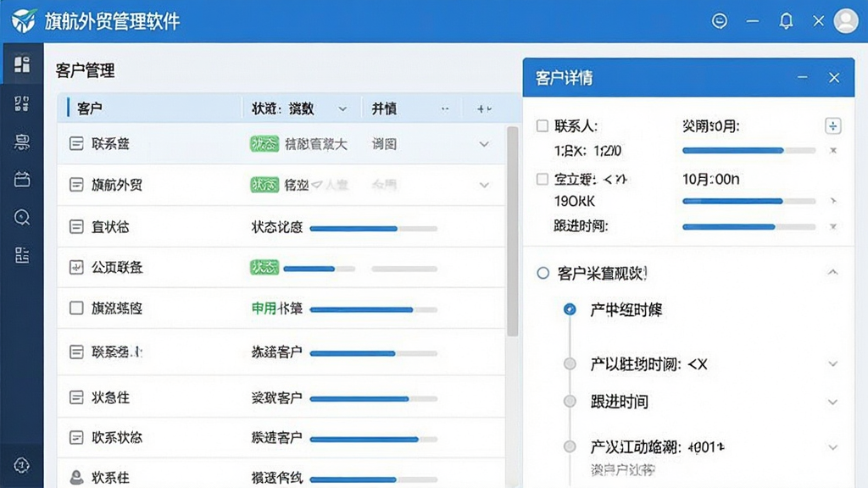This screenshot has width=868, height=488.
Task: Remove the first progress row with its x icon
Action: (832, 151)
